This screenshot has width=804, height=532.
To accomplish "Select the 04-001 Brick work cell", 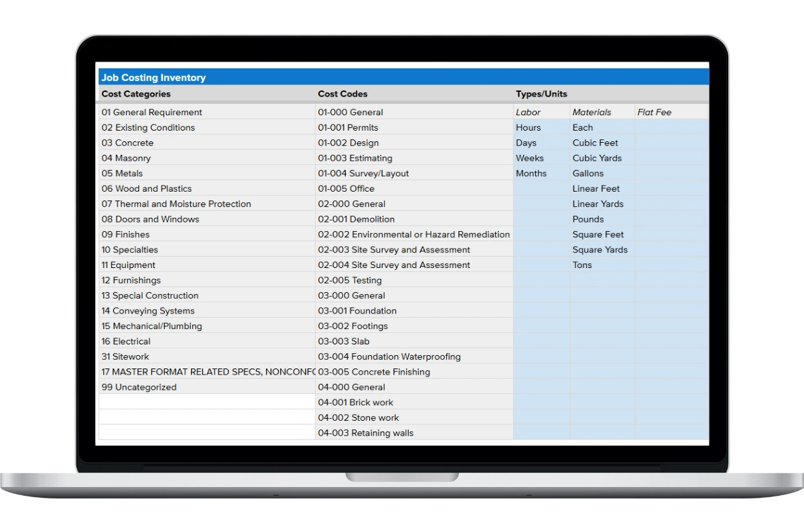I will click(414, 402).
